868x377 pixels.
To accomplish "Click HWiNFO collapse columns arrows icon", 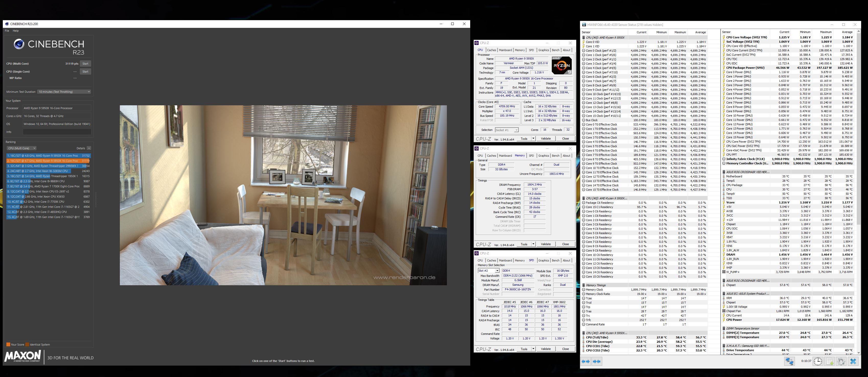I will coord(597,361).
